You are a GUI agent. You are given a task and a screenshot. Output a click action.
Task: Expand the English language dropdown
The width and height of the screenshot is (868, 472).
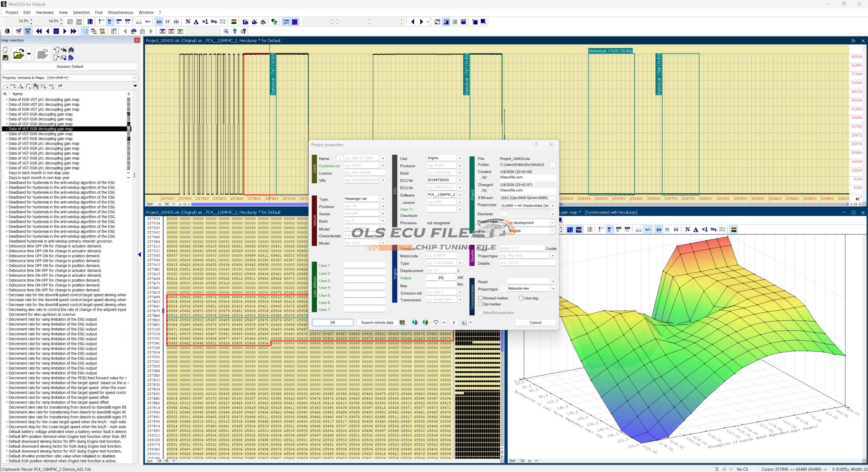point(552,231)
